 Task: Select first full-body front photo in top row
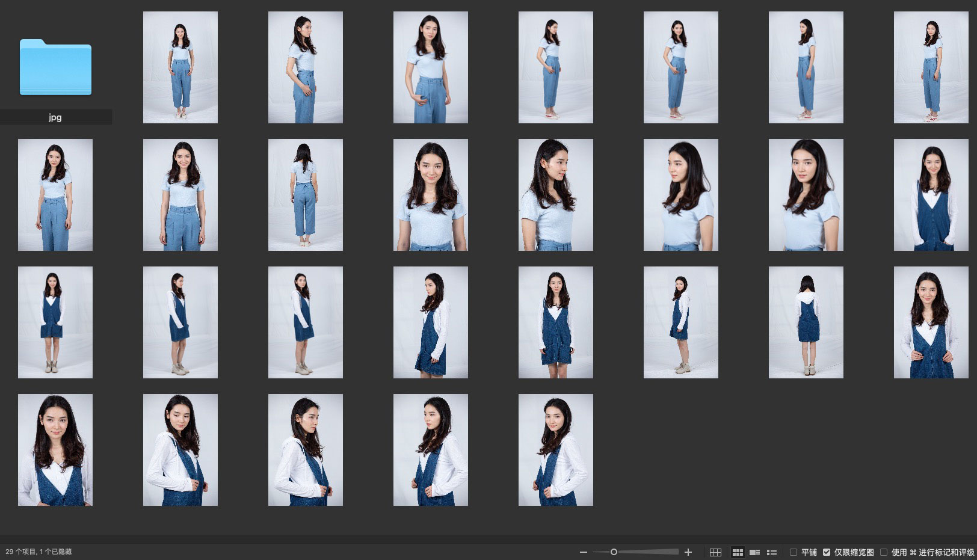180,67
